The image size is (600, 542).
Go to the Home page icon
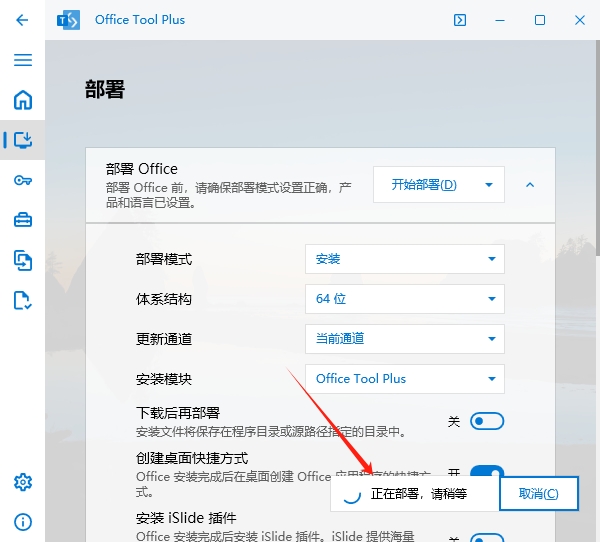(22, 100)
